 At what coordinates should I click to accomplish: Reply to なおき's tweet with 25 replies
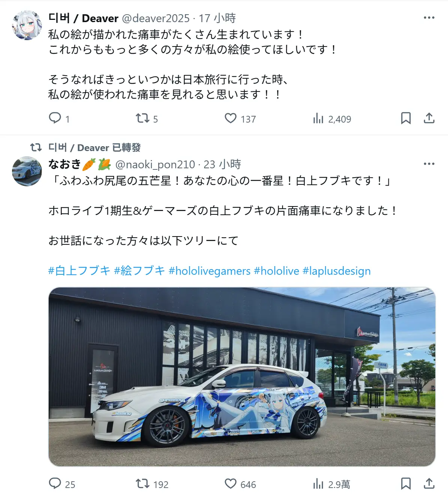[55, 484]
